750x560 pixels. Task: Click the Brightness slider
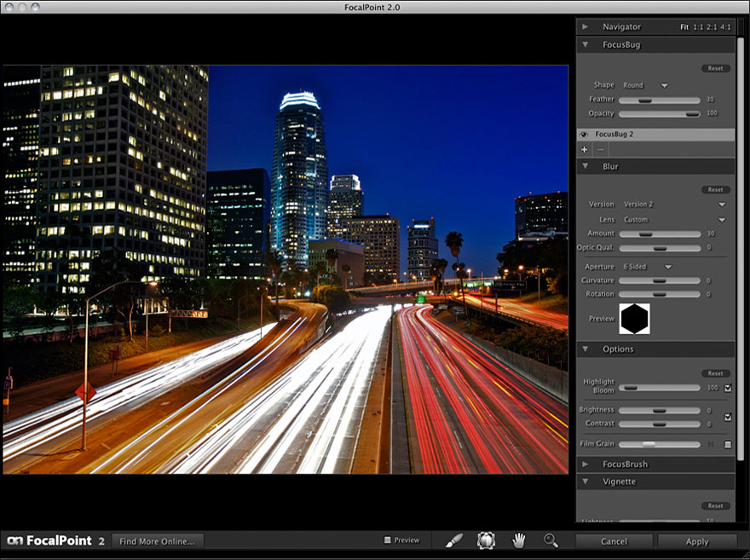[x=660, y=410]
